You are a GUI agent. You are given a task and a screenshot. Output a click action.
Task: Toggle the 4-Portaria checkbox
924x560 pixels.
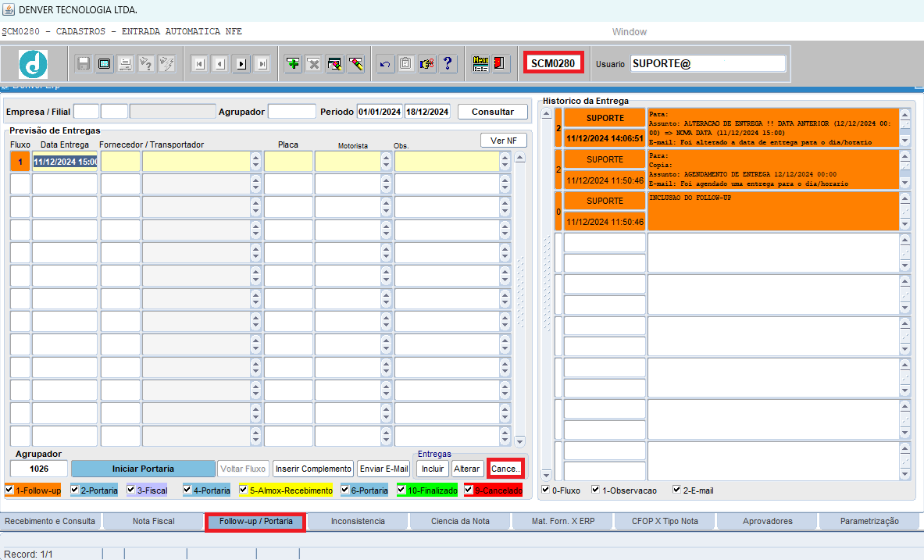pos(187,490)
